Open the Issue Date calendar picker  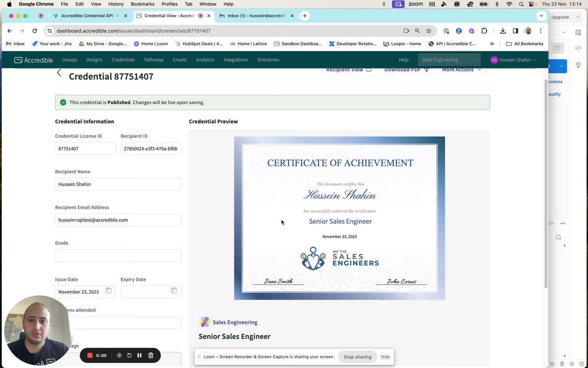pos(108,291)
